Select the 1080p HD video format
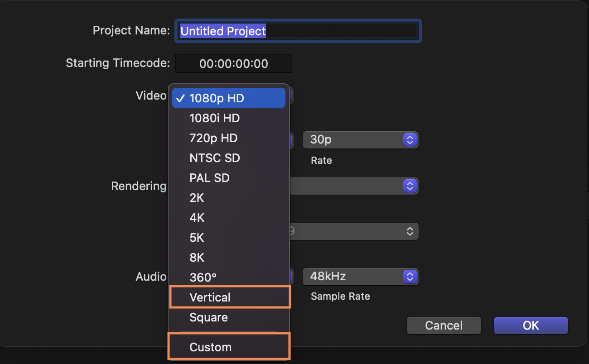Image resolution: width=589 pixels, height=364 pixels. pos(229,98)
